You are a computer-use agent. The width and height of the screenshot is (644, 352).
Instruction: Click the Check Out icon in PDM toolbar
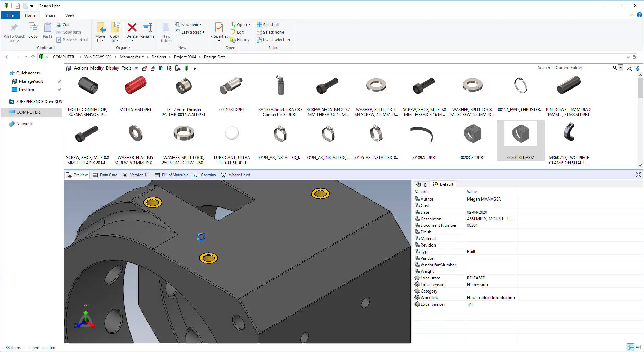pyautogui.click(x=145, y=68)
